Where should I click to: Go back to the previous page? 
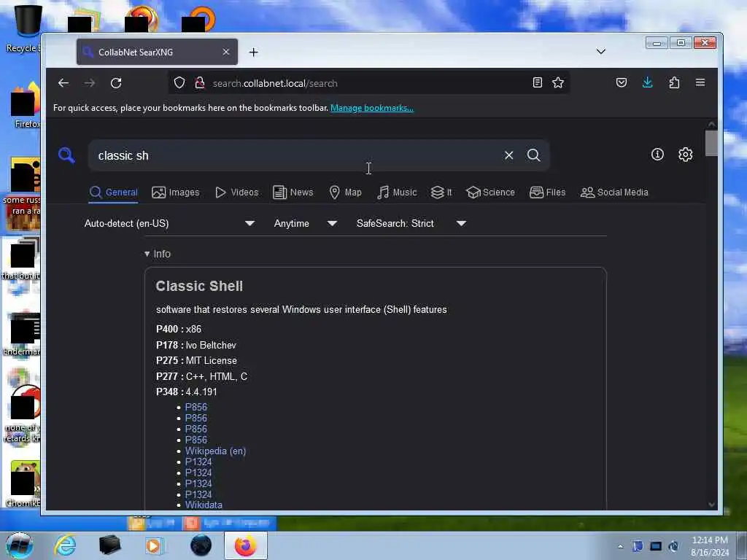pos(63,83)
